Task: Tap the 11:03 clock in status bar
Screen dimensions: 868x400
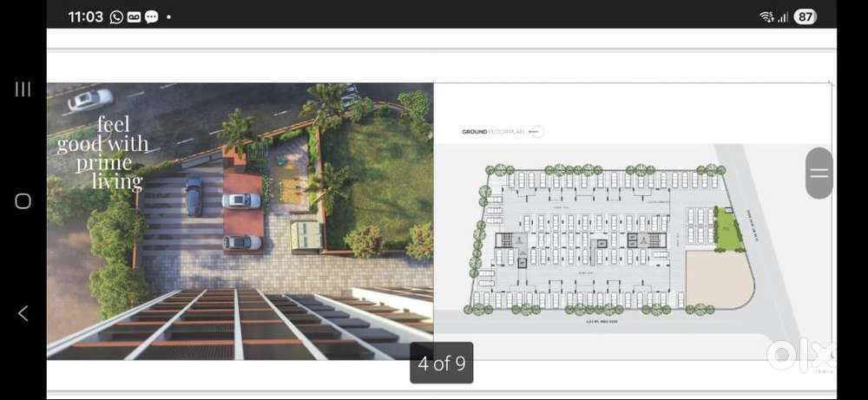Action: point(86,17)
